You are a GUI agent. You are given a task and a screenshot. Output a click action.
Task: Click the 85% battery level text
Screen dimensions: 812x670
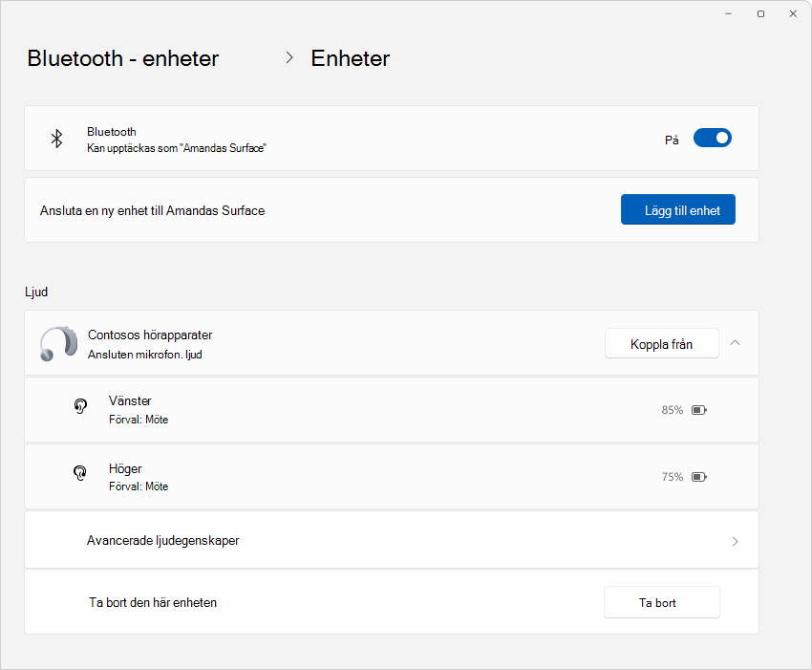(673, 410)
